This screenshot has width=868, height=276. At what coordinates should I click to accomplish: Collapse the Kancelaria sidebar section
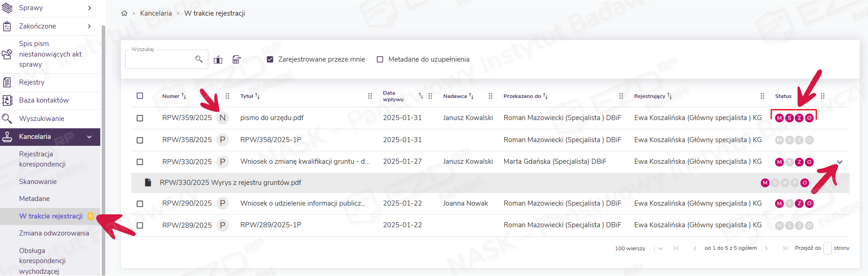click(x=90, y=137)
